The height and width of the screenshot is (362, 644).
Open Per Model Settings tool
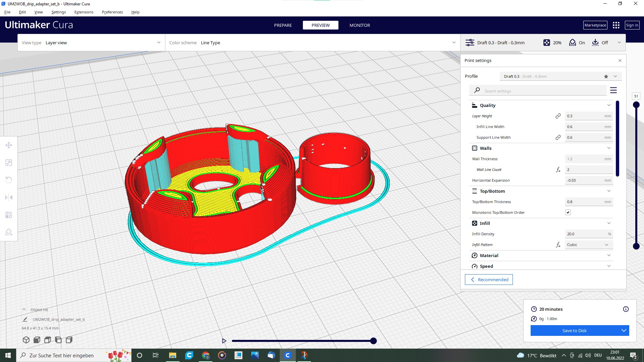tap(9, 215)
